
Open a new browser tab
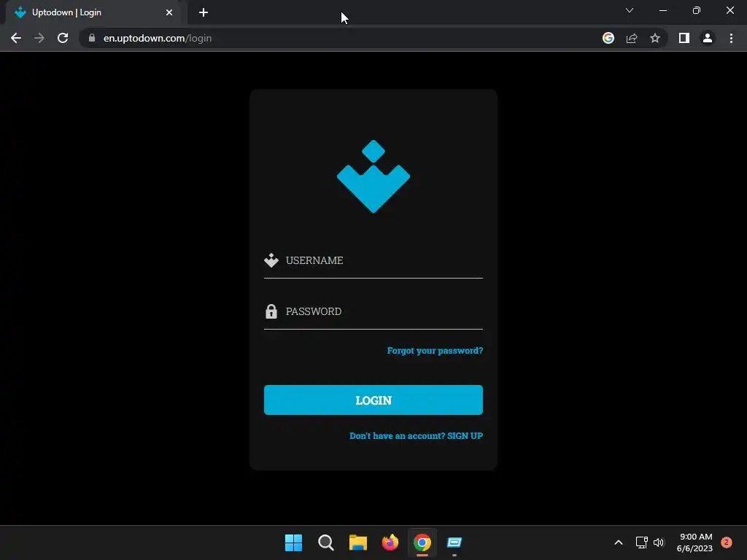click(x=204, y=12)
